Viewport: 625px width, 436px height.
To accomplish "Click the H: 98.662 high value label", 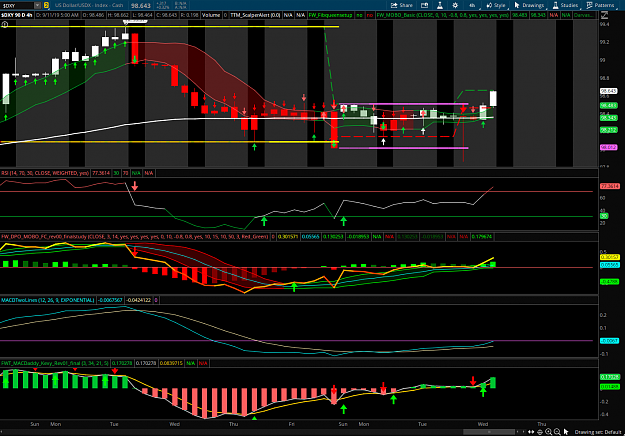I will coord(118,15).
